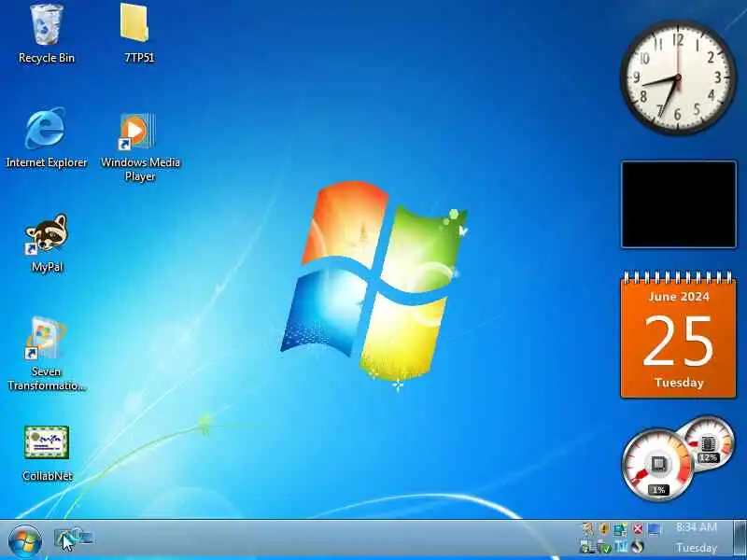Click the teal network computers tray icon
The image size is (747, 560).
(x=621, y=530)
